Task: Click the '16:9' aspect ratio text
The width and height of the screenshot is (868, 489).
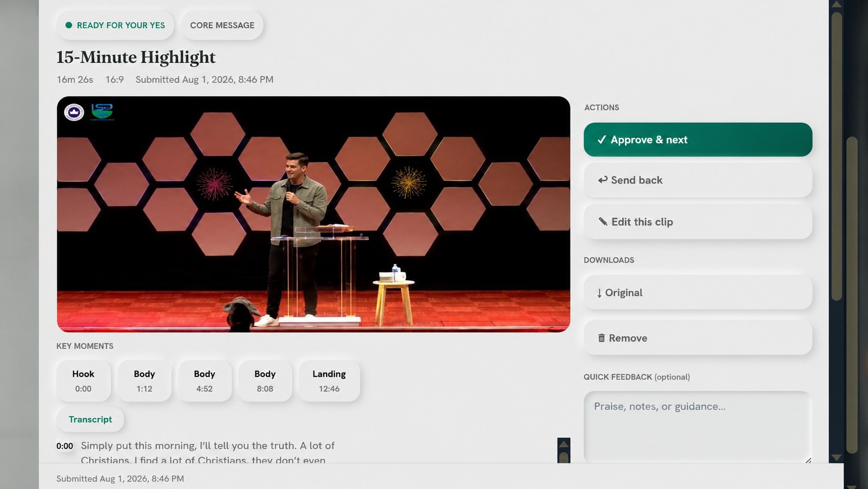Action: click(x=115, y=80)
